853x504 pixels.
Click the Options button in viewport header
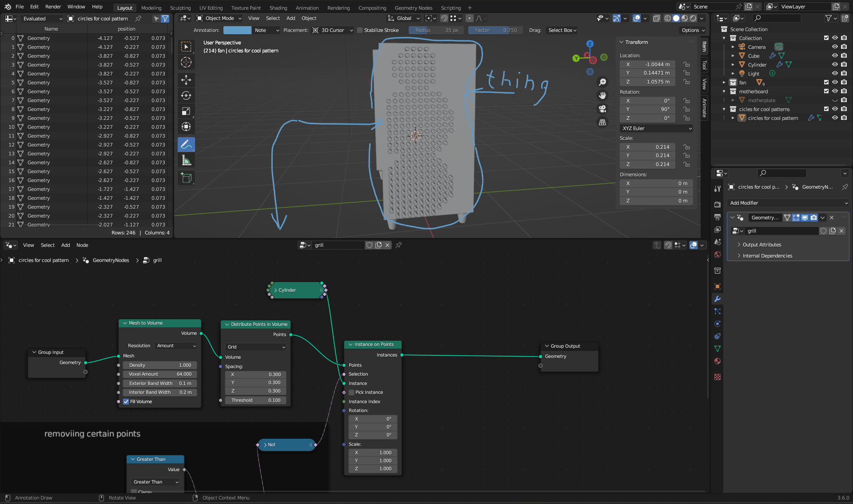coord(691,30)
